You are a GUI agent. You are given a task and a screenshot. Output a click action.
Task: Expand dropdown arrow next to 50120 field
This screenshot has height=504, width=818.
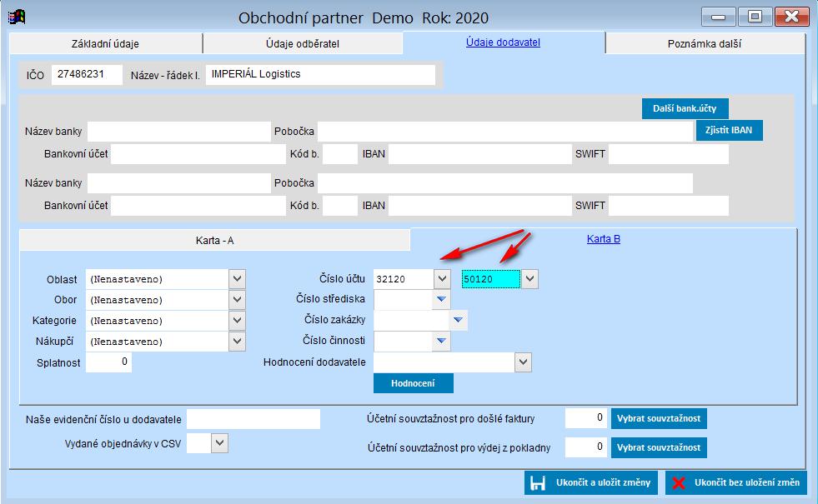(529, 279)
